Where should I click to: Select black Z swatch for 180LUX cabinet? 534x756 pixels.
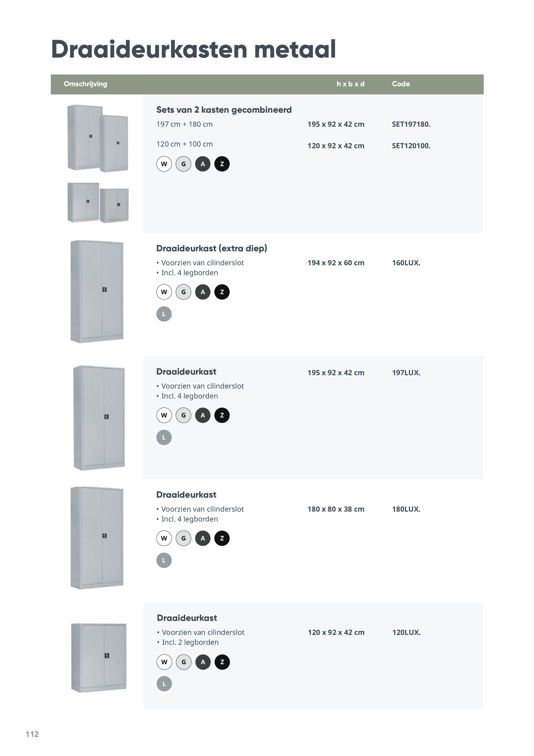222,538
